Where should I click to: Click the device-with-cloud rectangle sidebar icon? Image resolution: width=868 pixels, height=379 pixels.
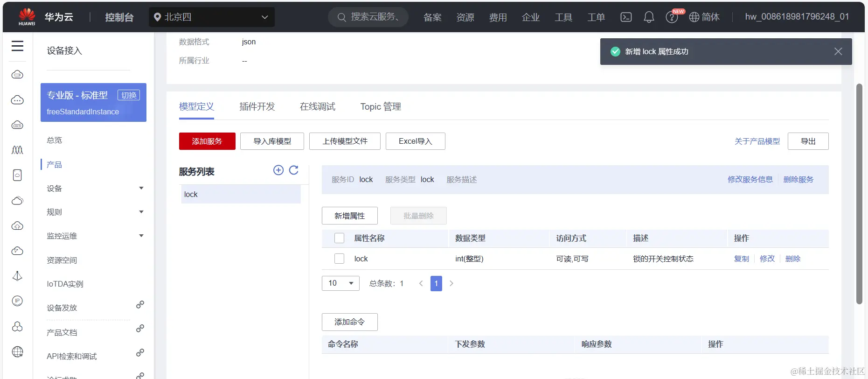(x=17, y=175)
